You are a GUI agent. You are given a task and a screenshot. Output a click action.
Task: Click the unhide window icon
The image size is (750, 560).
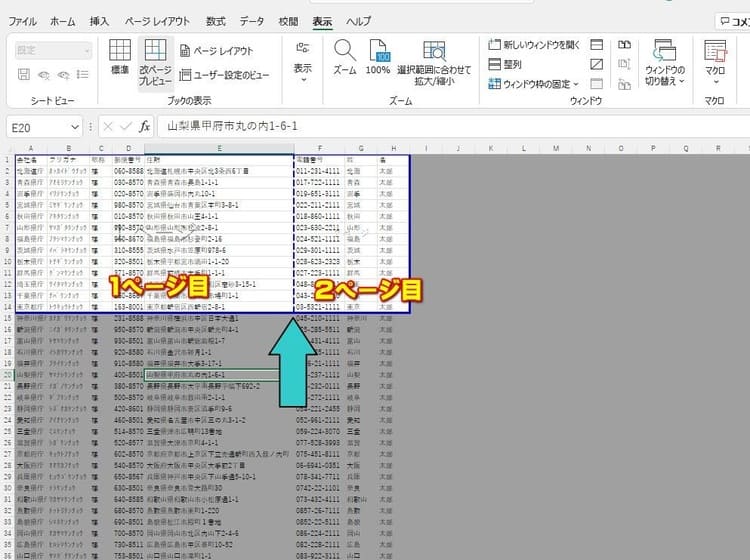tap(596, 84)
